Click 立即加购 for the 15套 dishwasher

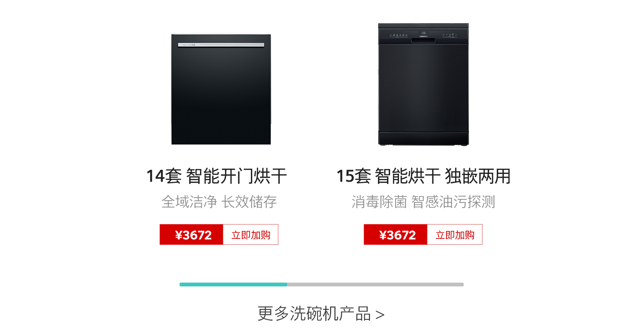click(x=455, y=234)
